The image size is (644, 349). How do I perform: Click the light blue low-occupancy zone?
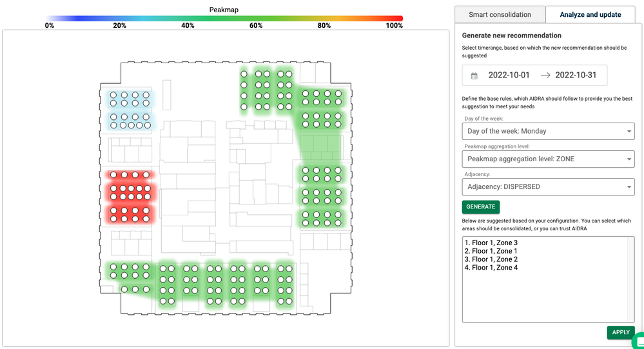point(130,110)
